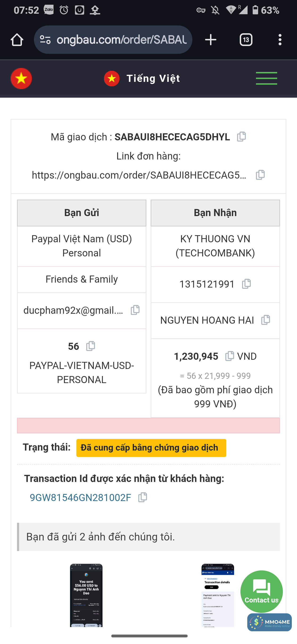Copy the bank account number 1315121991
This screenshot has height=644, width=297.
[246, 284]
